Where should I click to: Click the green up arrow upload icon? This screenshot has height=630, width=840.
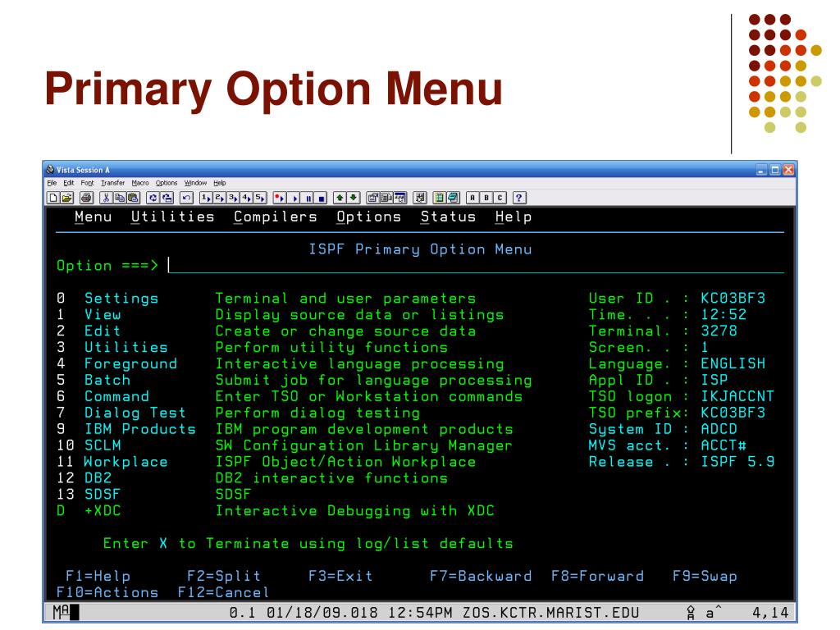[340, 199]
